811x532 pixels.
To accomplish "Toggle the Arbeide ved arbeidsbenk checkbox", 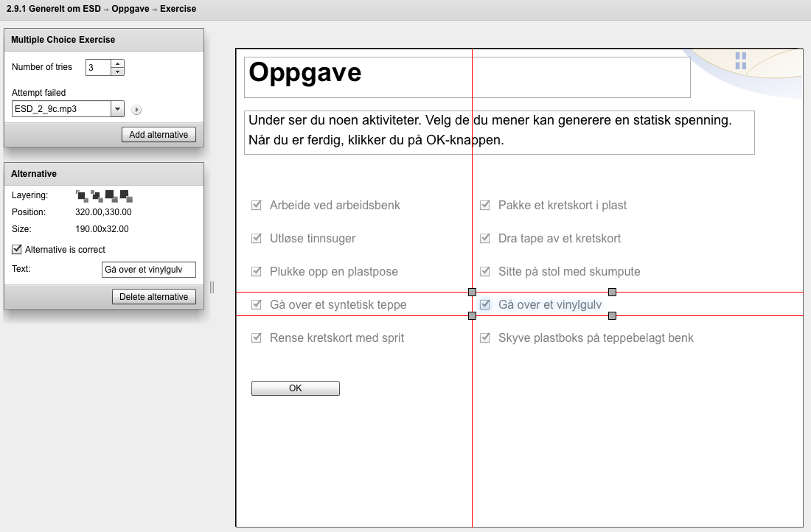I will click(x=257, y=206).
